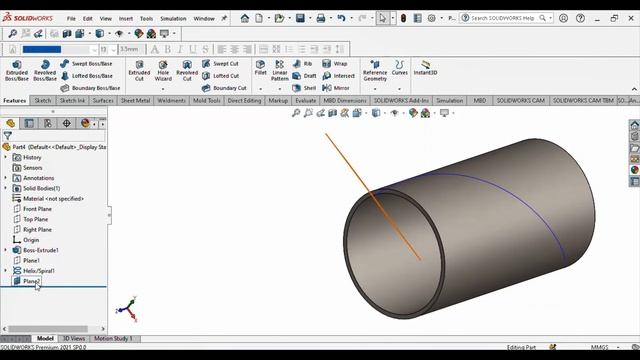The width and height of the screenshot is (640, 360).
Task: Apply the Fillet tool
Action: (260, 68)
